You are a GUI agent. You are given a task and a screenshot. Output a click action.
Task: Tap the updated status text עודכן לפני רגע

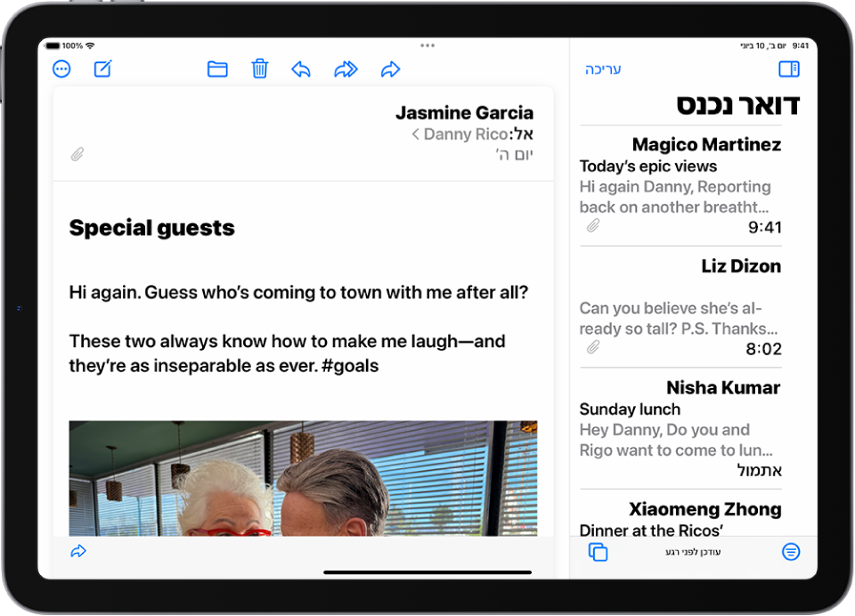click(693, 552)
